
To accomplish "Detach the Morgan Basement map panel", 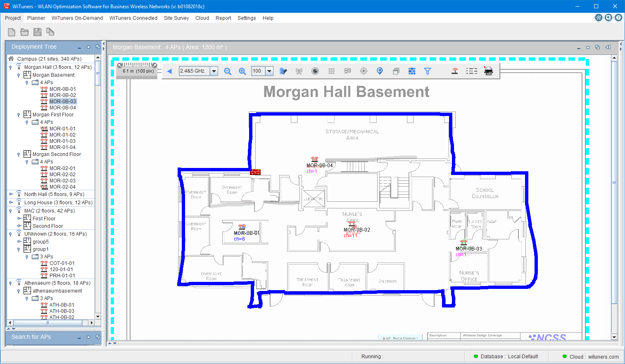I will 597,47.
